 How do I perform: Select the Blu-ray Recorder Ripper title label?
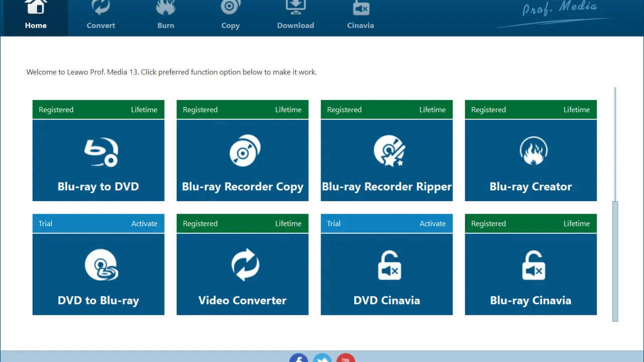click(x=386, y=187)
